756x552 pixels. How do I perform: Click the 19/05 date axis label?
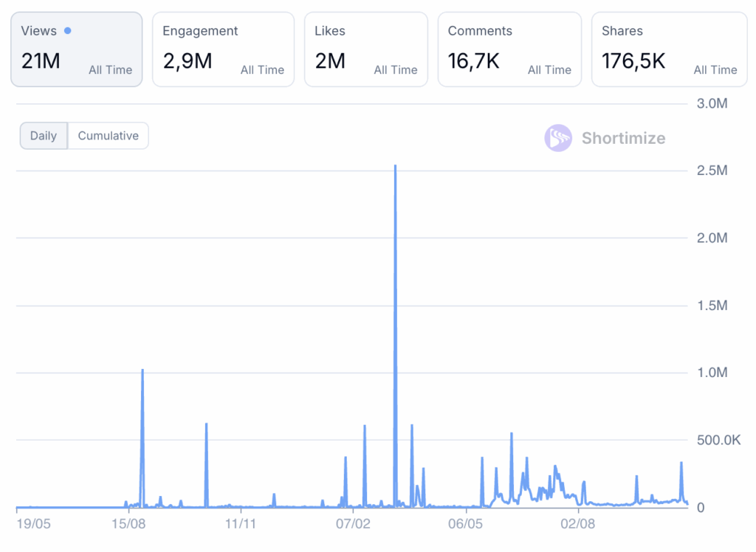33,524
